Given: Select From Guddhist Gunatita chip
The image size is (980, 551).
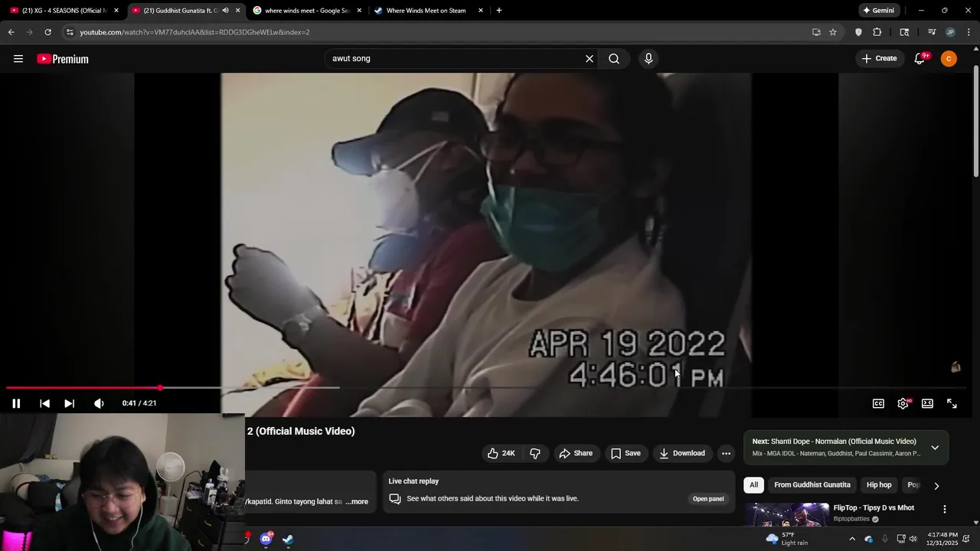Looking at the screenshot, I should (x=812, y=485).
